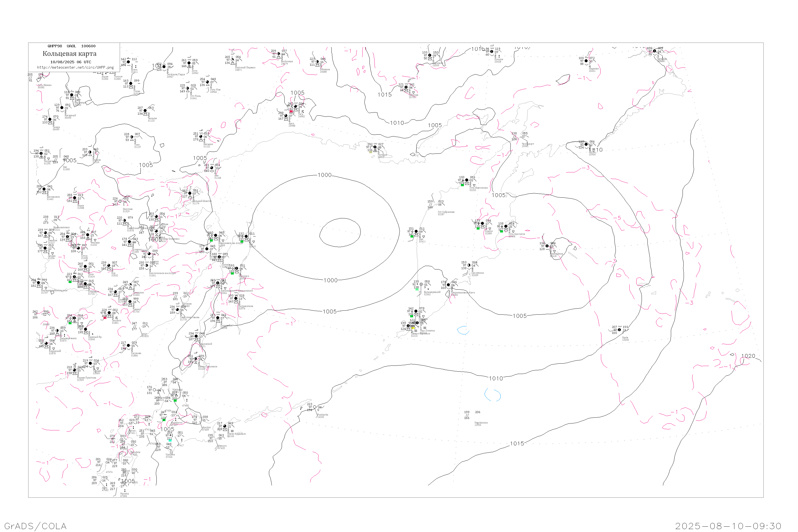Click the 2025-08-10-09:30 timestamp at bottom right
This screenshot has width=798, height=532.
tap(728, 526)
